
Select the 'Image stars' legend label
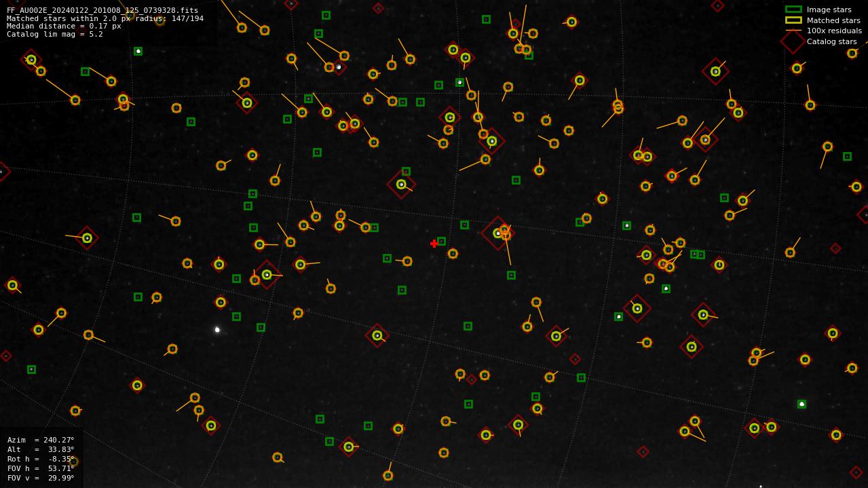pyautogui.click(x=829, y=10)
